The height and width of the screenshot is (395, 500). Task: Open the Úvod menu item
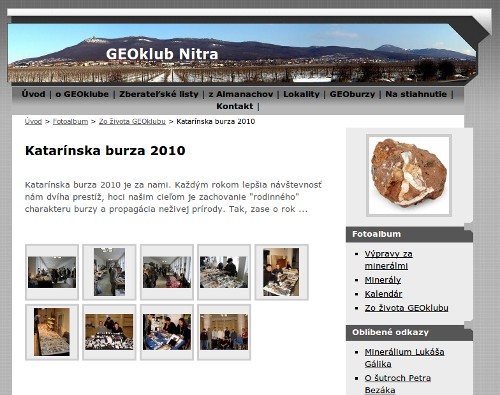pos(33,94)
